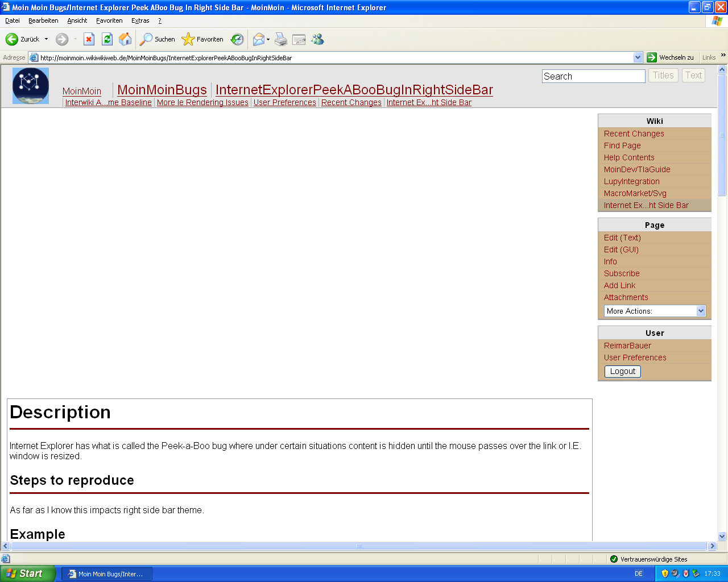Open the Favoriten menu in menu bar
Image resolution: width=728 pixels, height=582 pixels.
[x=109, y=20]
